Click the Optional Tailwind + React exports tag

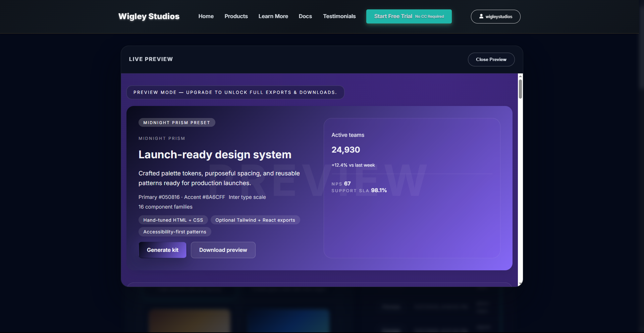pyautogui.click(x=255, y=220)
